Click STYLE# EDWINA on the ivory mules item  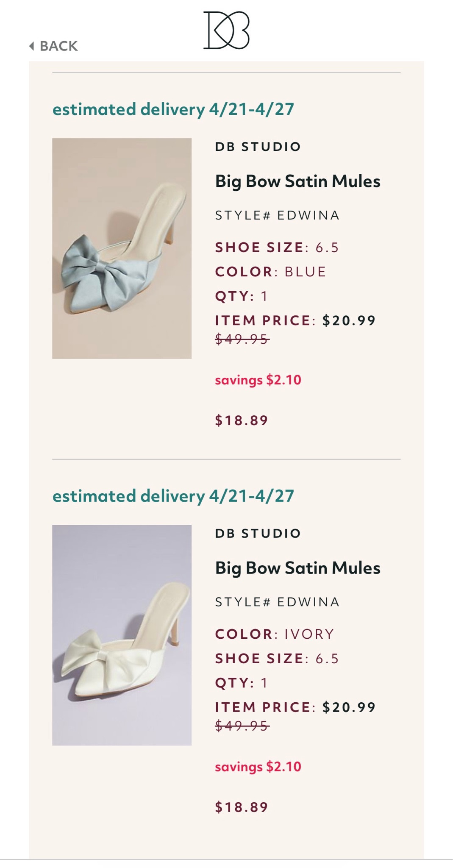[277, 601]
